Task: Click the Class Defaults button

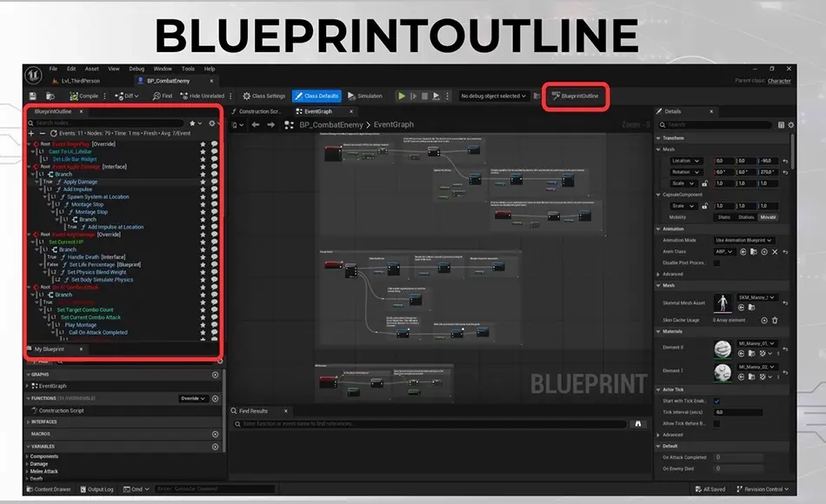Action: pos(316,96)
